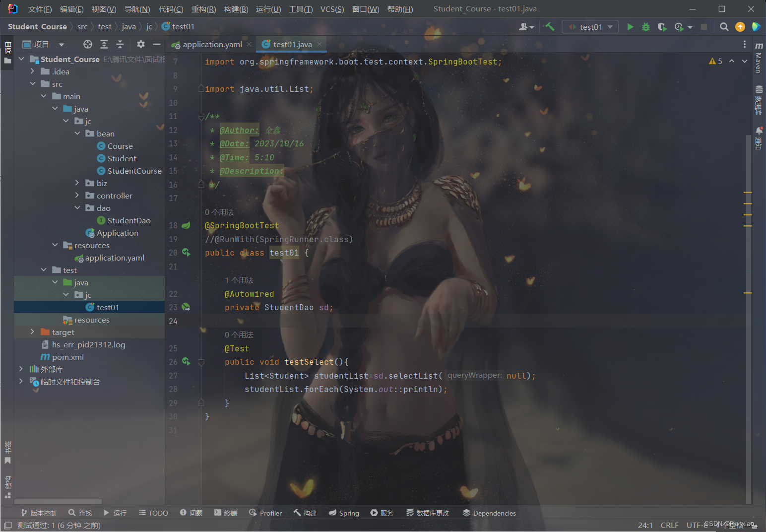Open the Project panel settings gear

(141, 44)
